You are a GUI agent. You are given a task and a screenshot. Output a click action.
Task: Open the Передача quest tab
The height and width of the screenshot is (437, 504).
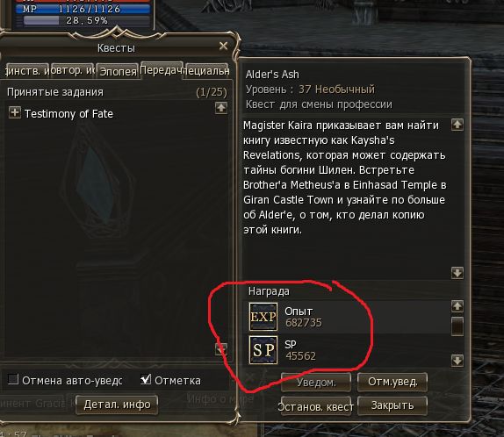[162, 70]
